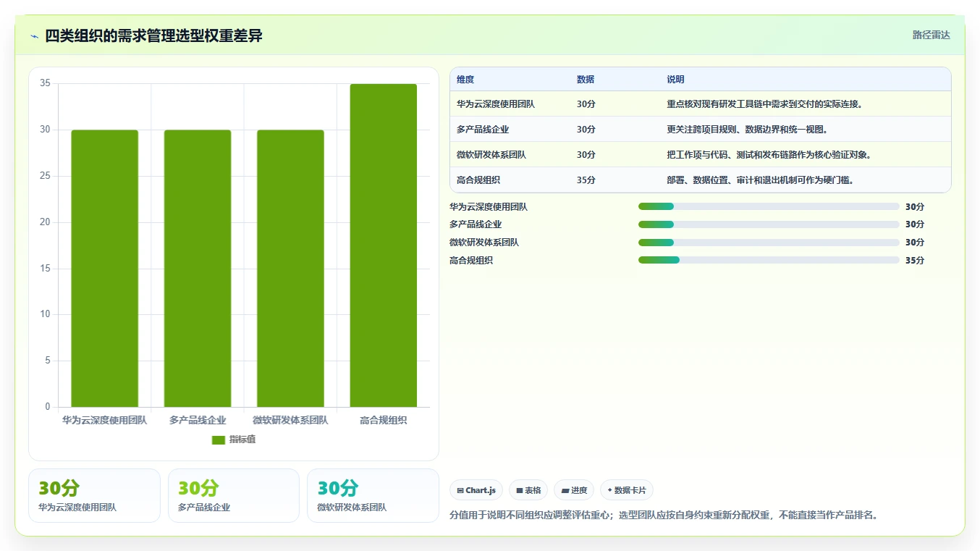Image resolution: width=980 pixels, height=551 pixels.
Task: Click the 微软研发体系团队 chart bar
Action: (x=290, y=269)
